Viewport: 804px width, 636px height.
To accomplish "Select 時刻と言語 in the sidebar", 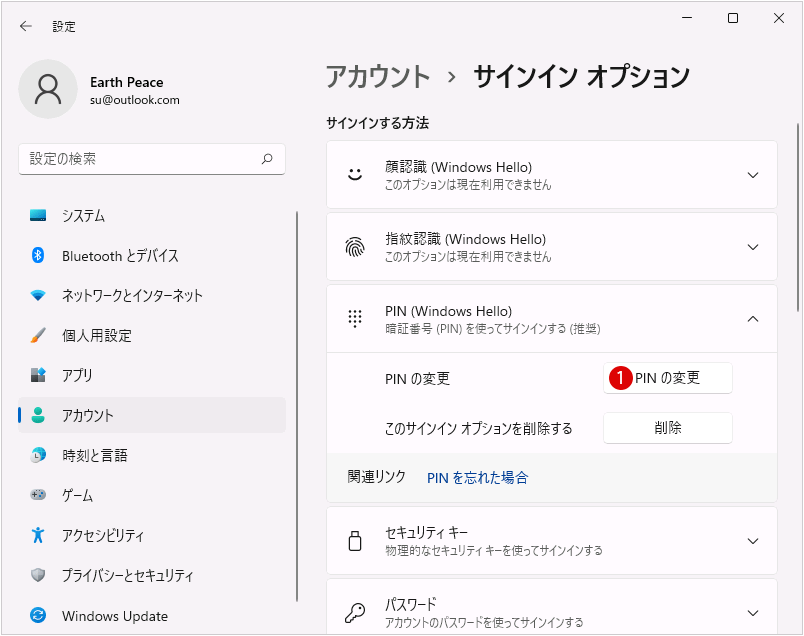I will [152, 455].
